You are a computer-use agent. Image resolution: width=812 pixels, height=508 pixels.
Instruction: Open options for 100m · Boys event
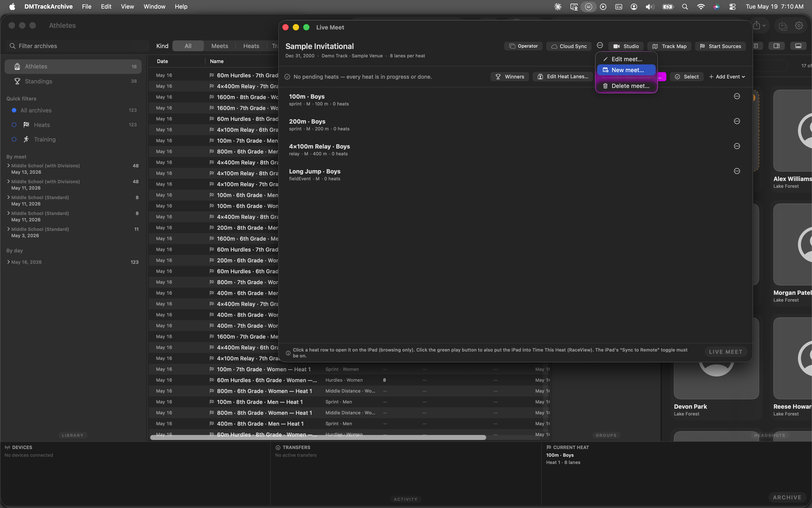pos(737,96)
